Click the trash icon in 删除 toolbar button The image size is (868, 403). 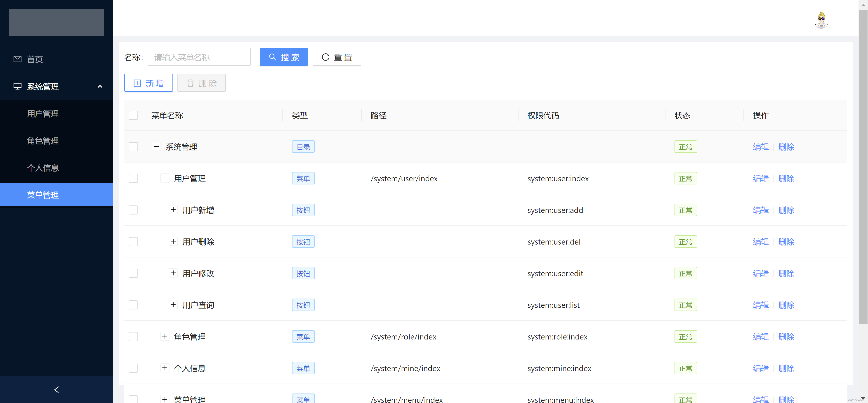(x=190, y=83)
